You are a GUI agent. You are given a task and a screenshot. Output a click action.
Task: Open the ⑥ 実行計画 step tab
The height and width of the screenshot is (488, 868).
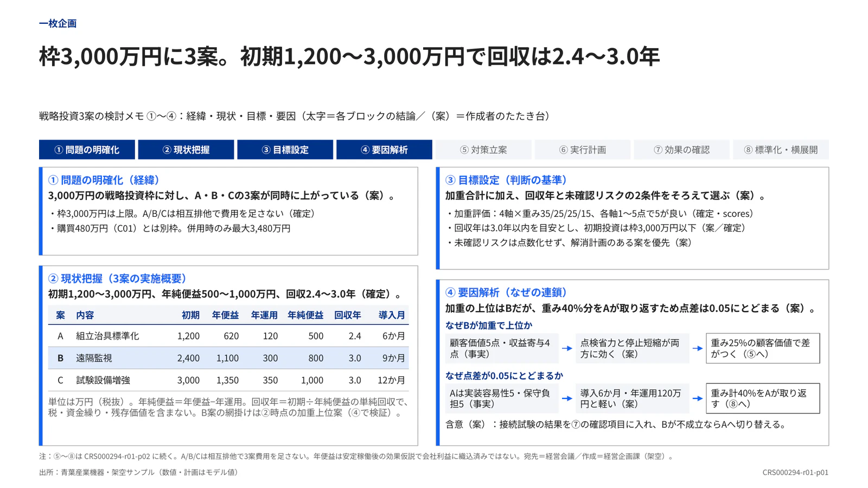tap(583, 150)
